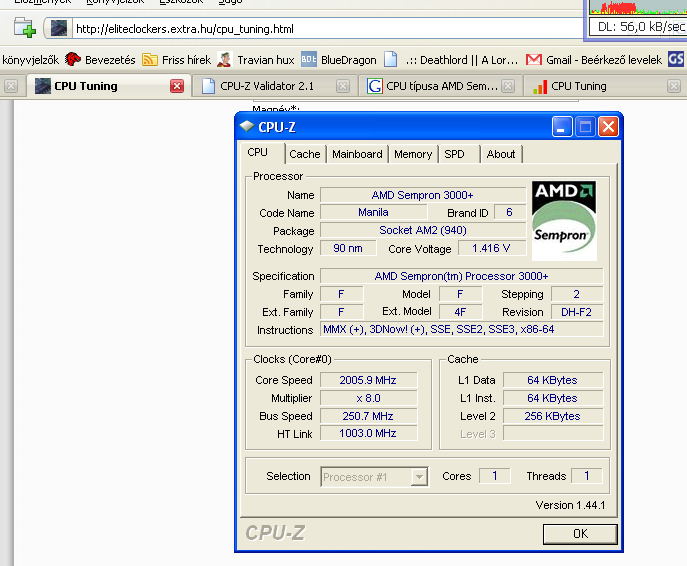The image size is (687, 566).
Task: Click the Core Voltage value '1.416 V'
Action: 492,248
